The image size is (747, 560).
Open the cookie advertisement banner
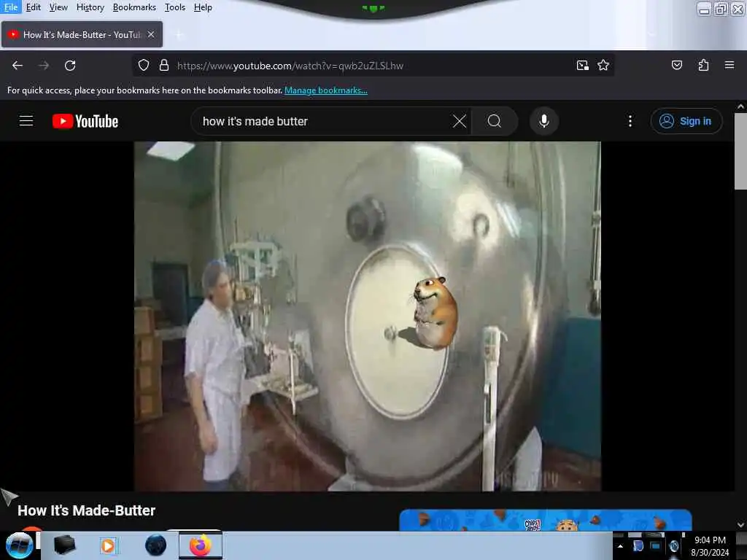tap(546, 520)
